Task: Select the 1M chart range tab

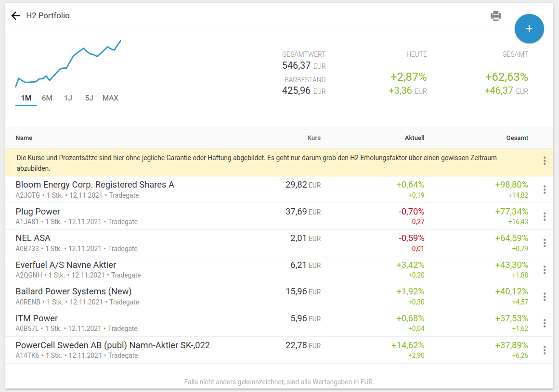Action: (x=26, y=98)
